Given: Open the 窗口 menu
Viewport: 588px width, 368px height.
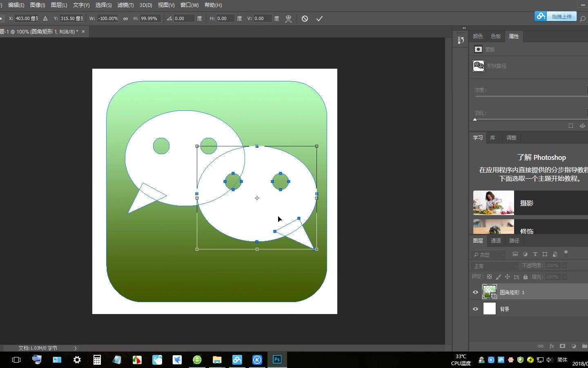Looking at the screenshot, I should point(189,5).
